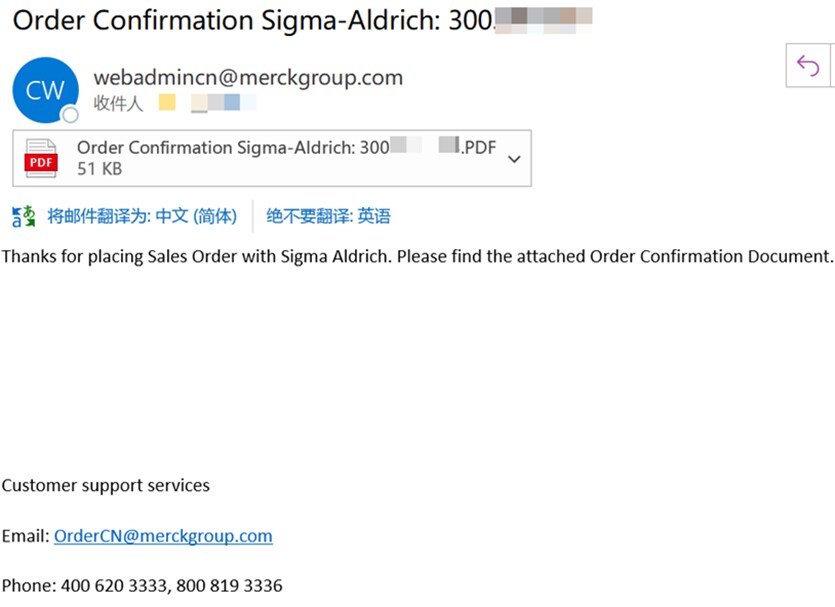
Task: Click the 'Email:' label text
Action: pos(26,536)
